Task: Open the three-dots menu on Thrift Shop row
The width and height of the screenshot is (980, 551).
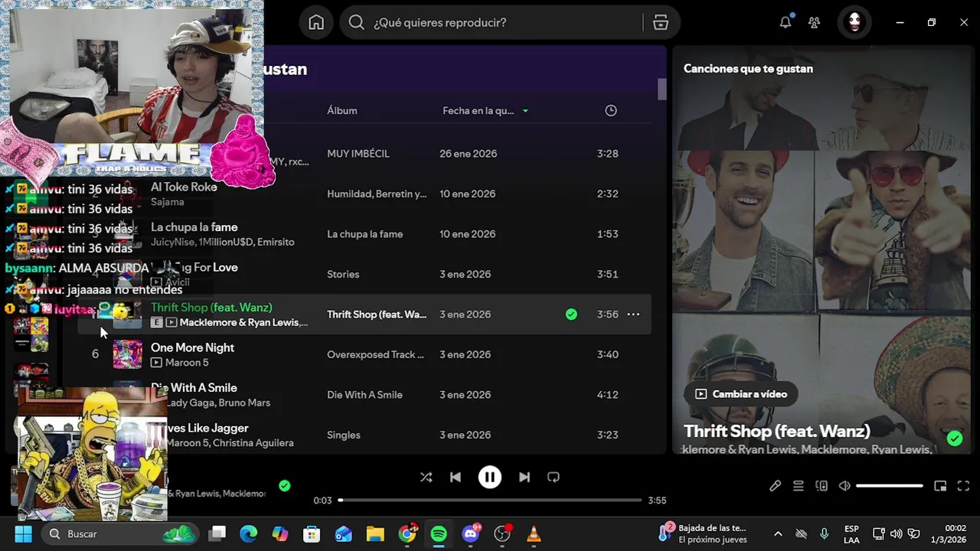Action: [x=633, y=314]
